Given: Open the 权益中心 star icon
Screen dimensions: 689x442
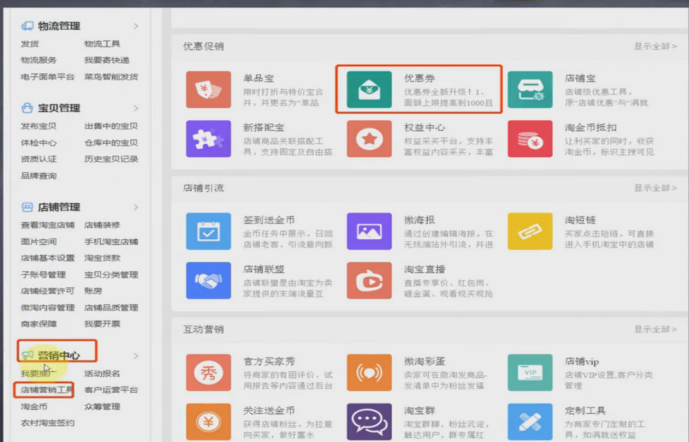Looking at the screenshot, I should click(x=369, y=140).
